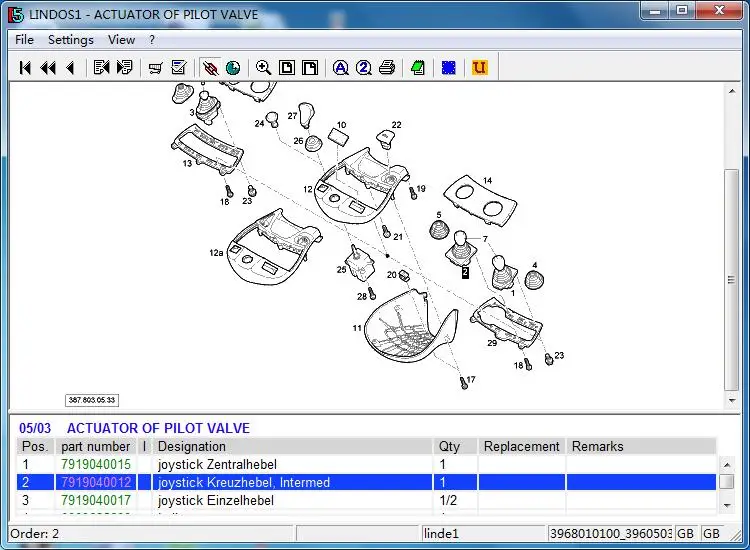750x550 pixels.
Task: Select row joystick Kreuzhebel, Intermed
Action: (366, 482)
